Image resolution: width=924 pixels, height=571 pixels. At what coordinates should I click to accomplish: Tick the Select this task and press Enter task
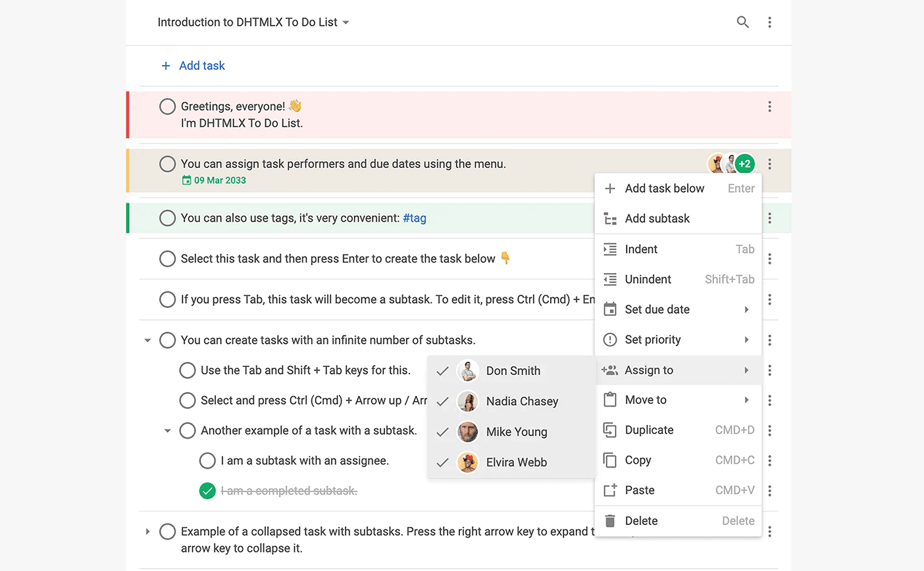(167, 259)
